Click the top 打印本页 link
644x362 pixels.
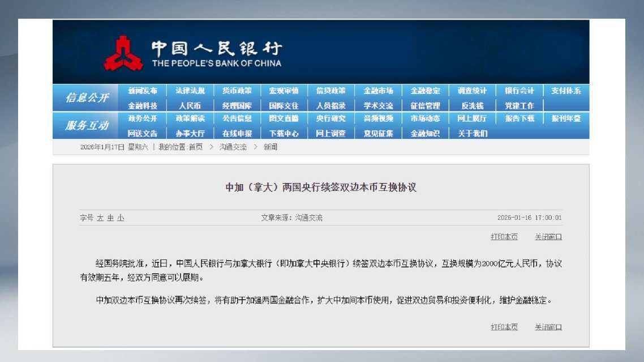(x=504, y=237)
